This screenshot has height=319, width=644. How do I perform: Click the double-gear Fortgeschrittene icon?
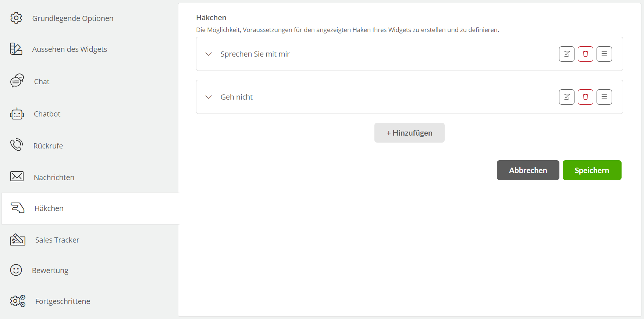(18, 301)
